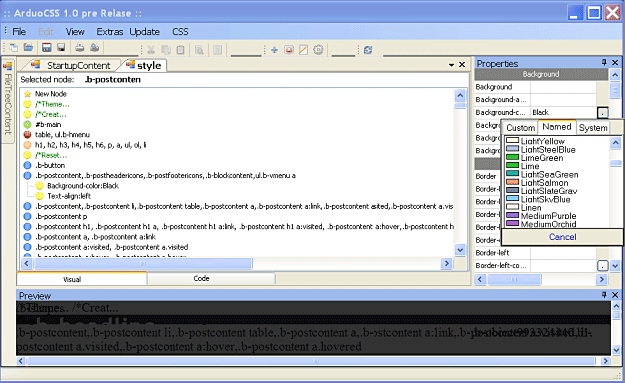Click the Preview panel scroll-down arrow

[616, 350]
